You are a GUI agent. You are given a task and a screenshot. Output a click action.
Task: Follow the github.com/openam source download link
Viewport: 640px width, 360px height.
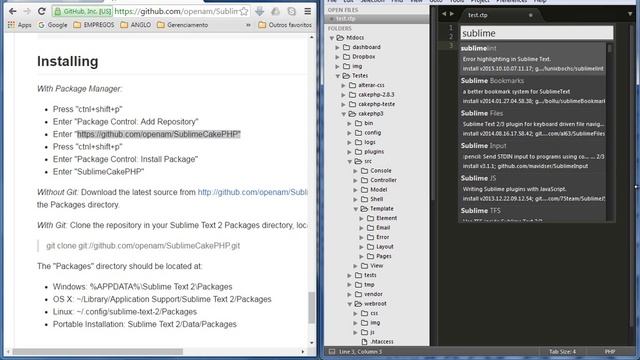(253, 192)
